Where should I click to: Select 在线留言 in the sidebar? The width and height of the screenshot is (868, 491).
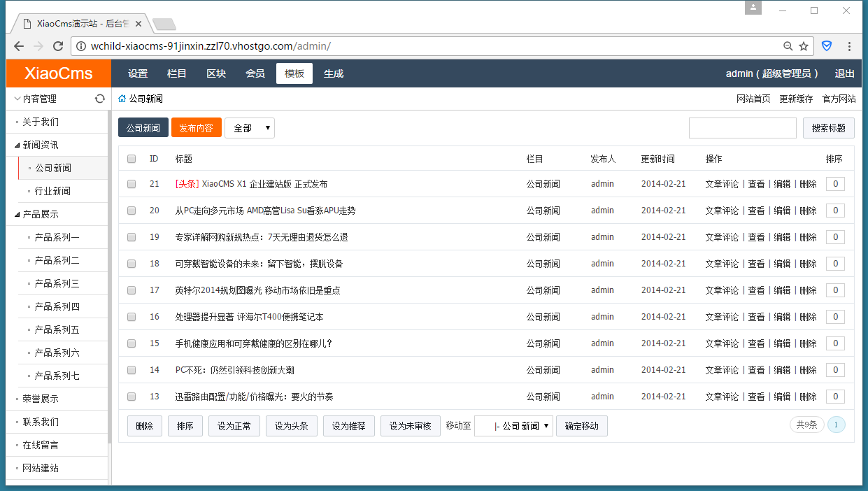pos(41,445)
